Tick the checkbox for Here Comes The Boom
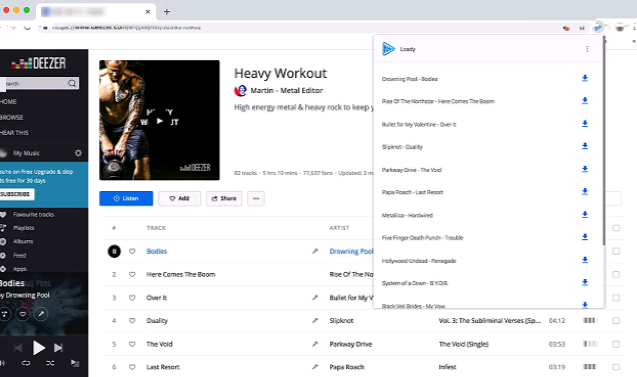The image size is (637, 377). pyautogui.click(x=616, y=275)
